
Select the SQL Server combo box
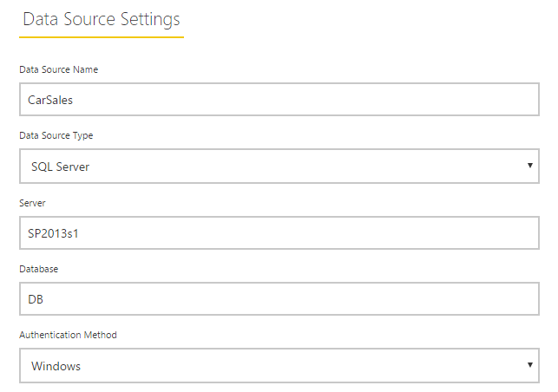(279, 167)
